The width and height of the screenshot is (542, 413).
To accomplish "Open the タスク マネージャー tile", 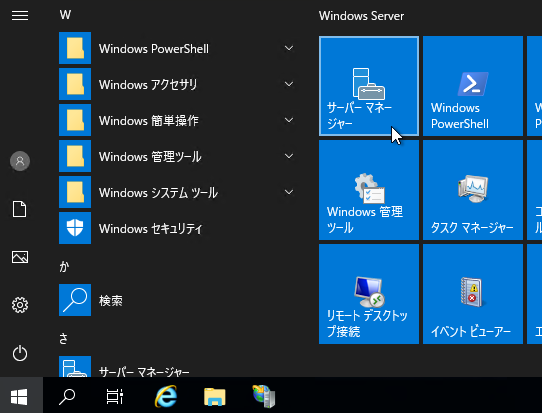I will pyautogui.click(x=473, y=190).
